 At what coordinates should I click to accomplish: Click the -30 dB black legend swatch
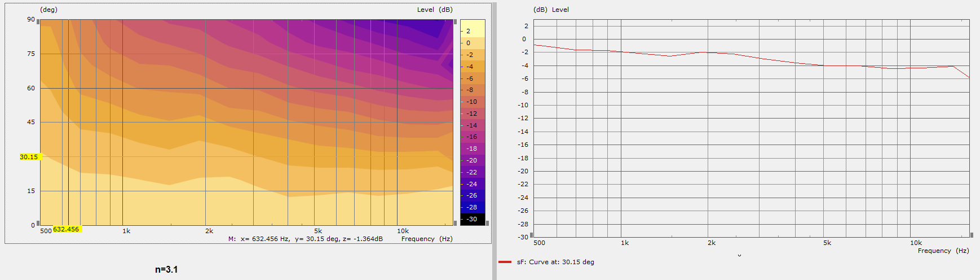pos(473,219)
